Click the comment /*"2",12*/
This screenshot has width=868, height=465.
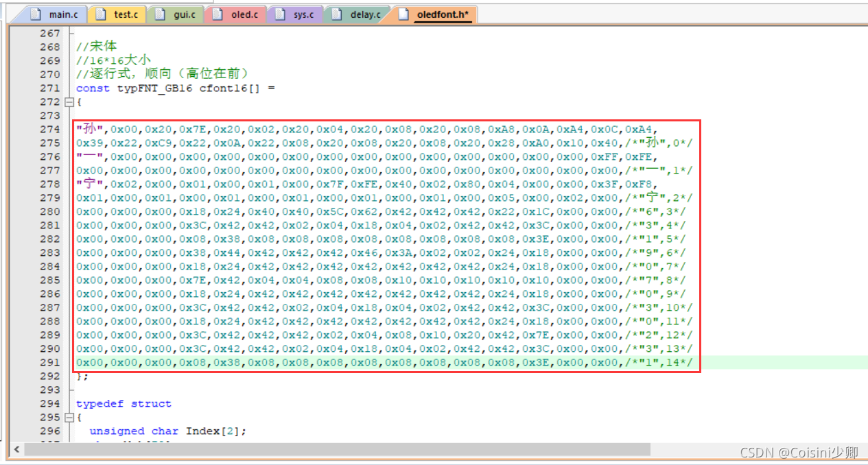[x=659, y=335]
